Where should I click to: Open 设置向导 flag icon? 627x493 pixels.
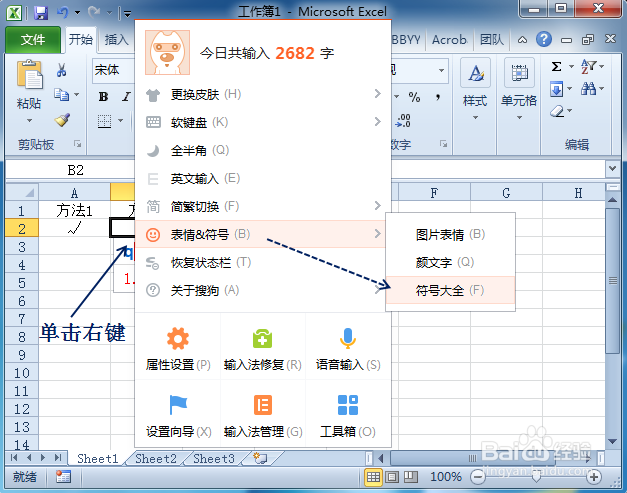pyautogui.click(x=178, y=405)
